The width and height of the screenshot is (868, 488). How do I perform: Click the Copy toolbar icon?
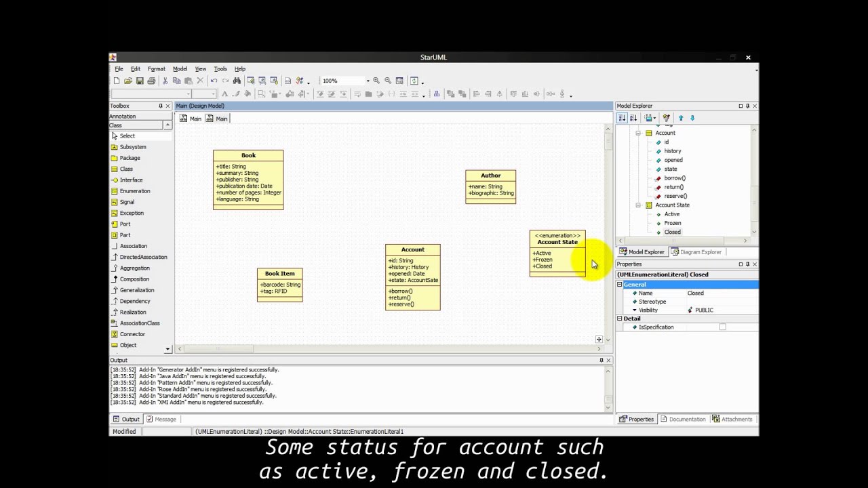click(176, 81)
